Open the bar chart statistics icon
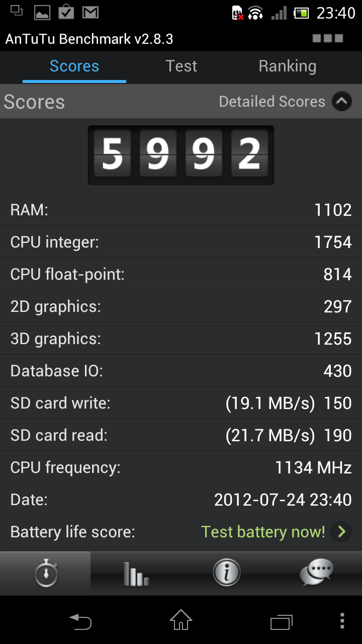The width and height of the screenshot is (362, 644). [x=136, y=574]
